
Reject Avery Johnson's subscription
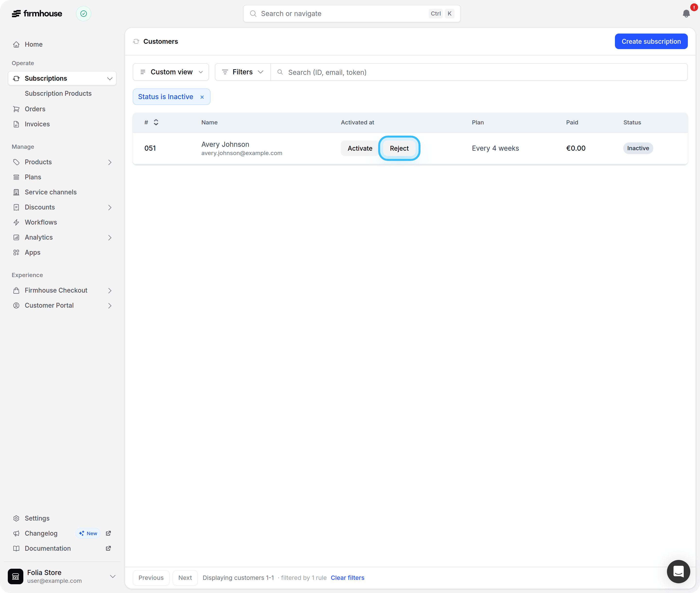click(399, 148)
